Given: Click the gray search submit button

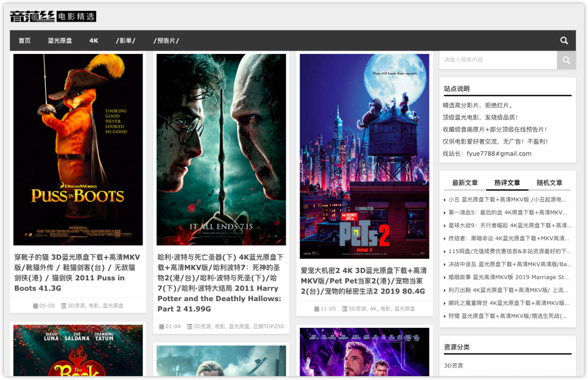Looking at the screenshot, I should [x=566, y=60].
